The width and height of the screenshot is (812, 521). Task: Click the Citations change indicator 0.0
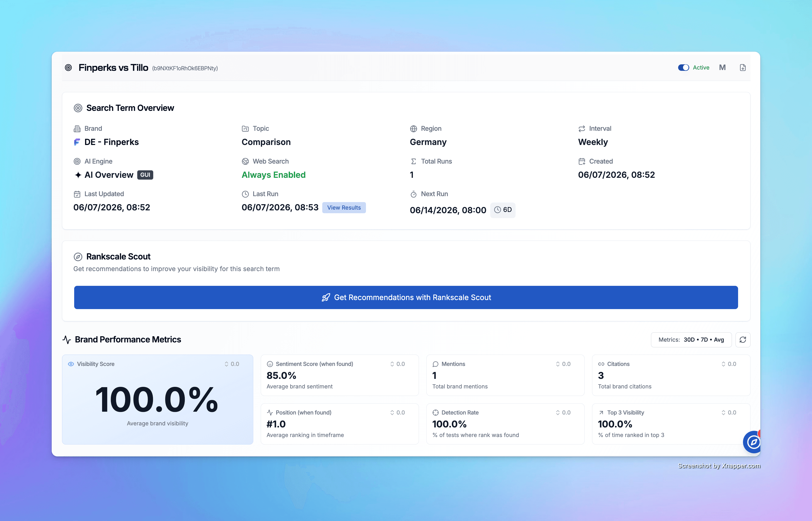coord(729,364)
